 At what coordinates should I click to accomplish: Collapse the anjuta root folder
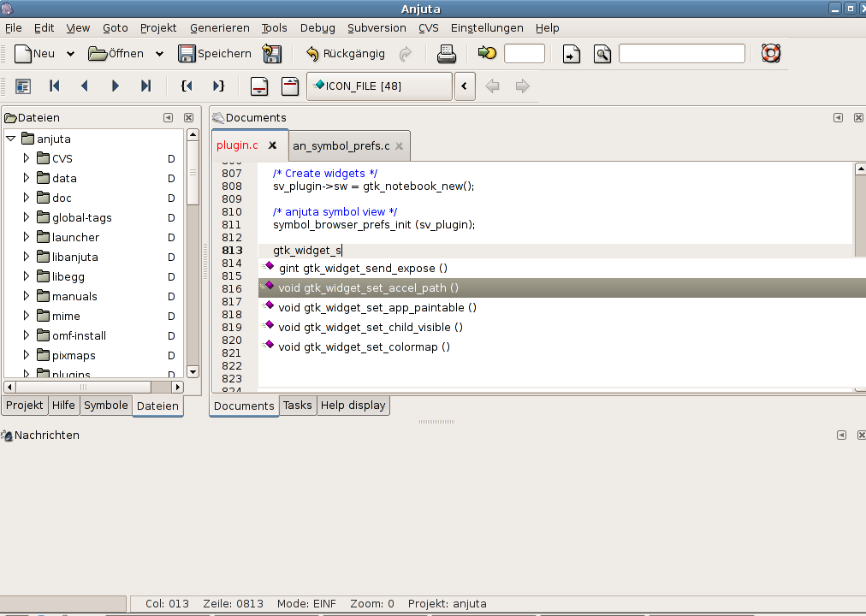click(10, 139)
